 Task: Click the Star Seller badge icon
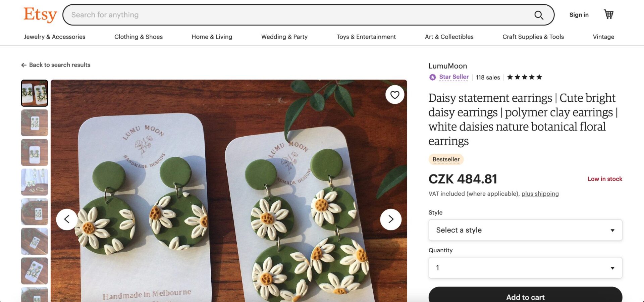pos(432,77)
